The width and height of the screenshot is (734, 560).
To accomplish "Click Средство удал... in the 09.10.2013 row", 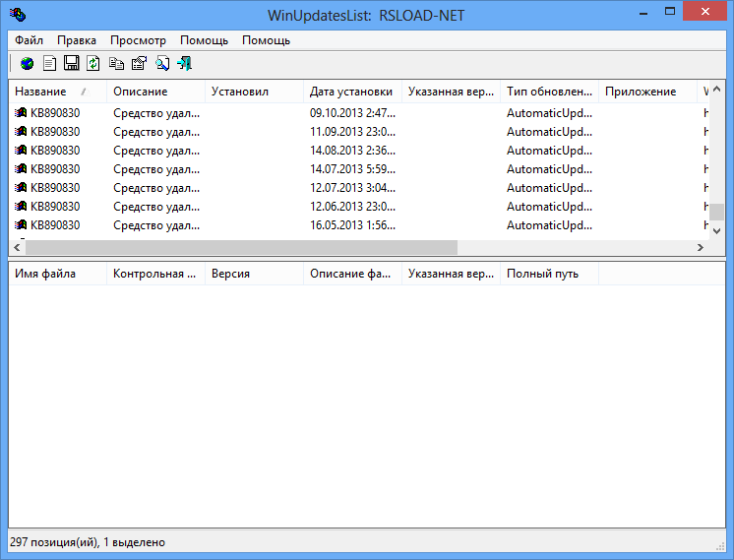I will 156,113.
